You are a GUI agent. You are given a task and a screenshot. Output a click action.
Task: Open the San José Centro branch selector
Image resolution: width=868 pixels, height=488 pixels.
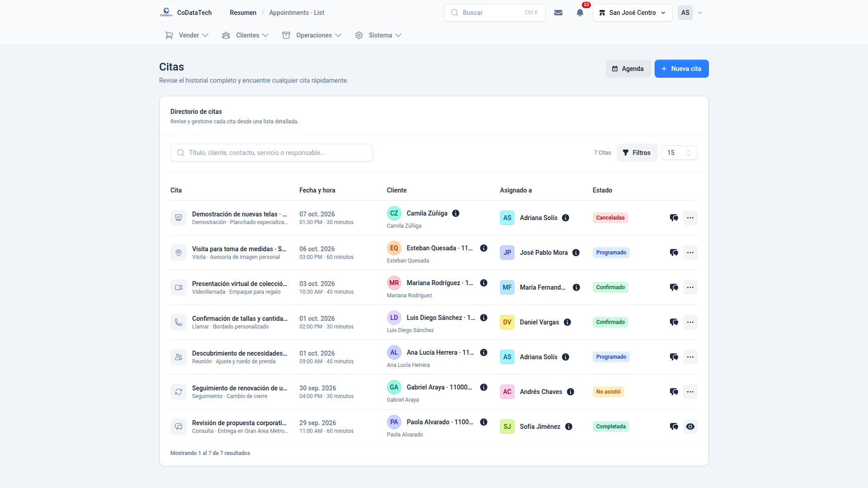[632, 13]
